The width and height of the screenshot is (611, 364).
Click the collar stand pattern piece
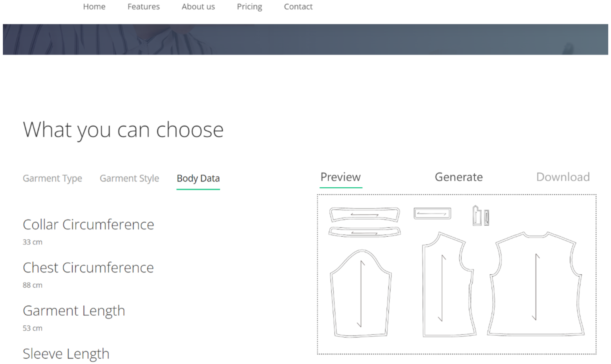(x=364, y=232)
